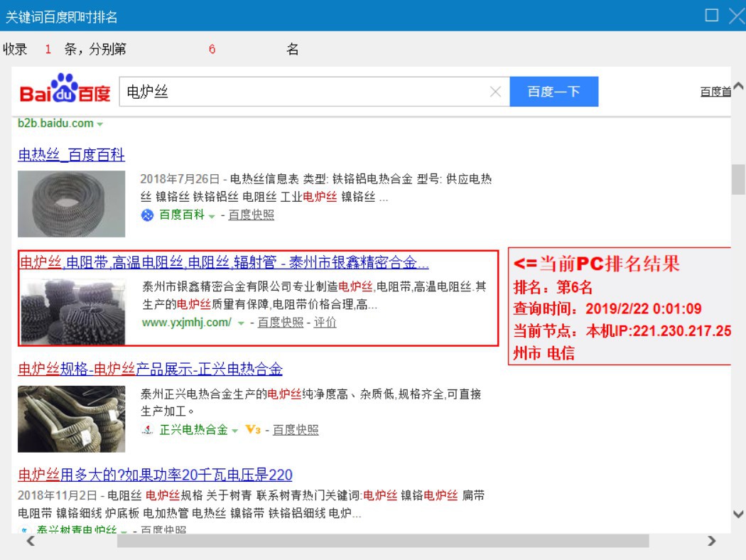
Task: Click the horizontal scrollbar left arrow
Action: click(31, 541)
